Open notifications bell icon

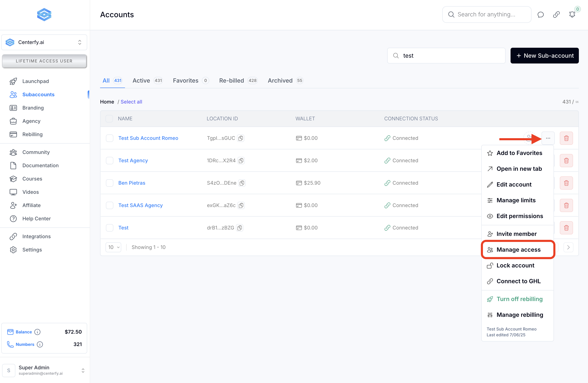(x=572, y=15)
